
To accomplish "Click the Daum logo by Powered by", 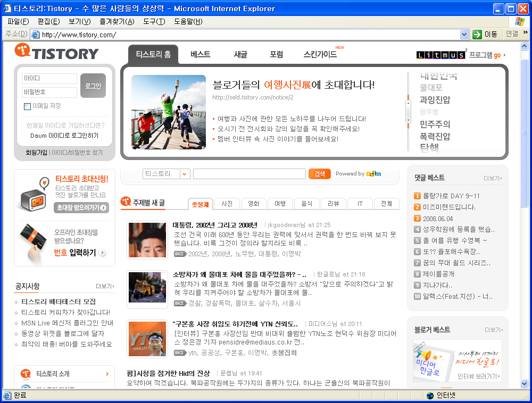I will [x=373, y=174].
